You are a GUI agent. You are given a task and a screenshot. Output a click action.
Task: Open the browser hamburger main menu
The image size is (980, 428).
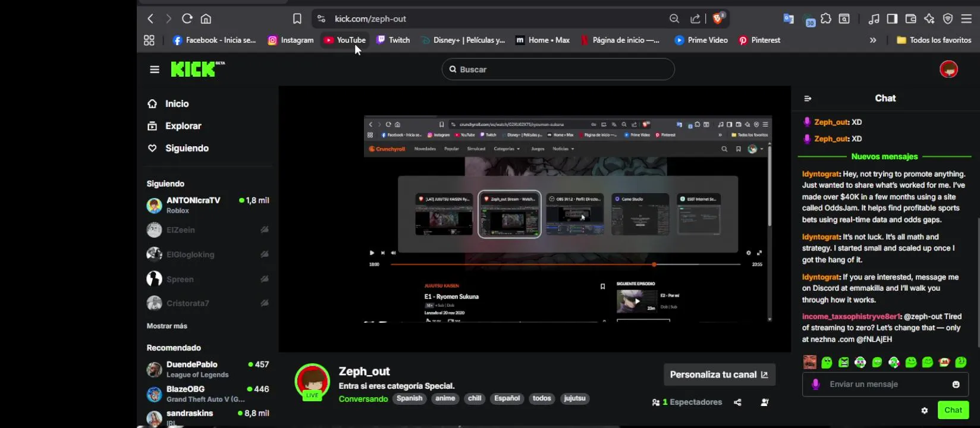tap(966, 19)
